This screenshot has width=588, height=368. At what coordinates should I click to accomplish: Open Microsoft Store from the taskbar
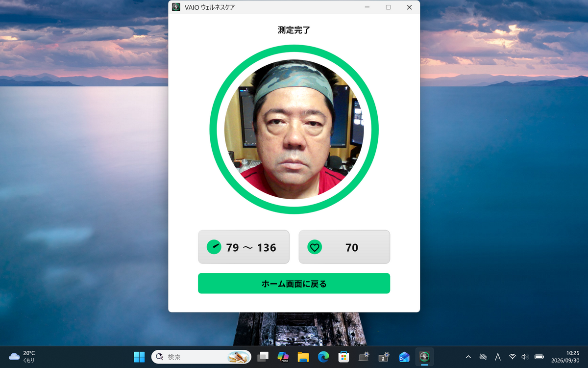tap(343, 357)
